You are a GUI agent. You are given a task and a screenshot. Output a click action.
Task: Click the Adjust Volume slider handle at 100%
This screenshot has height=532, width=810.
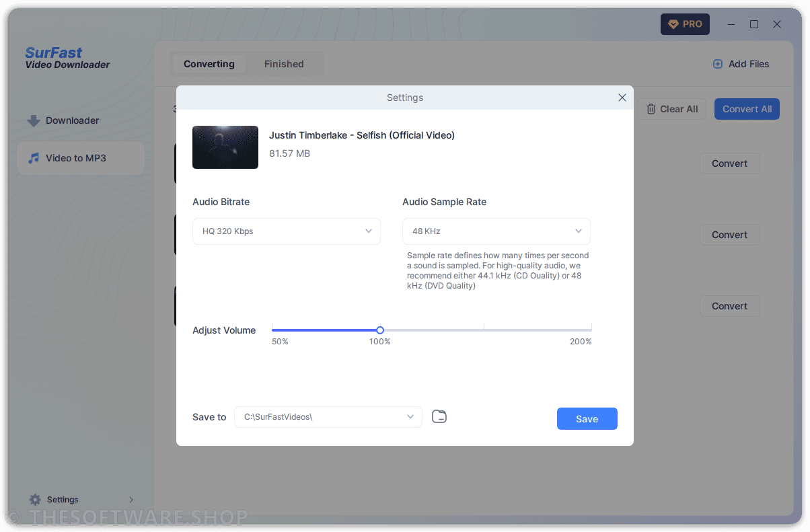click(380, 330)
